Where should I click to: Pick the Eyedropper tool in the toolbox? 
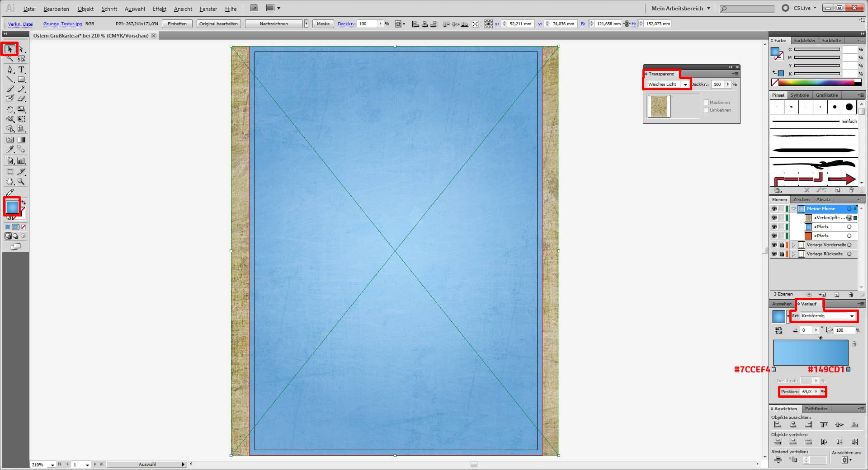tap(10, 149)
